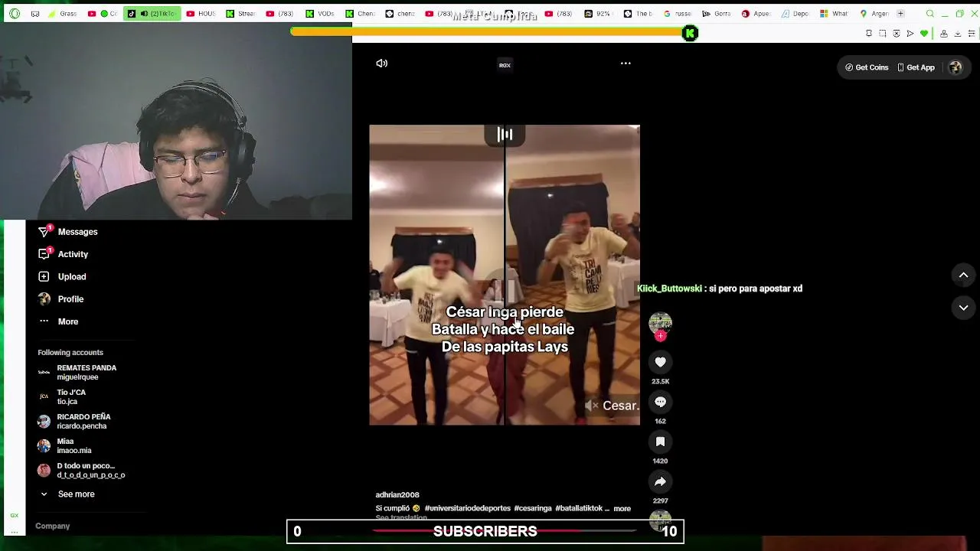
Task: Open the spinning sound disc thumbnail
Action: 660,520
